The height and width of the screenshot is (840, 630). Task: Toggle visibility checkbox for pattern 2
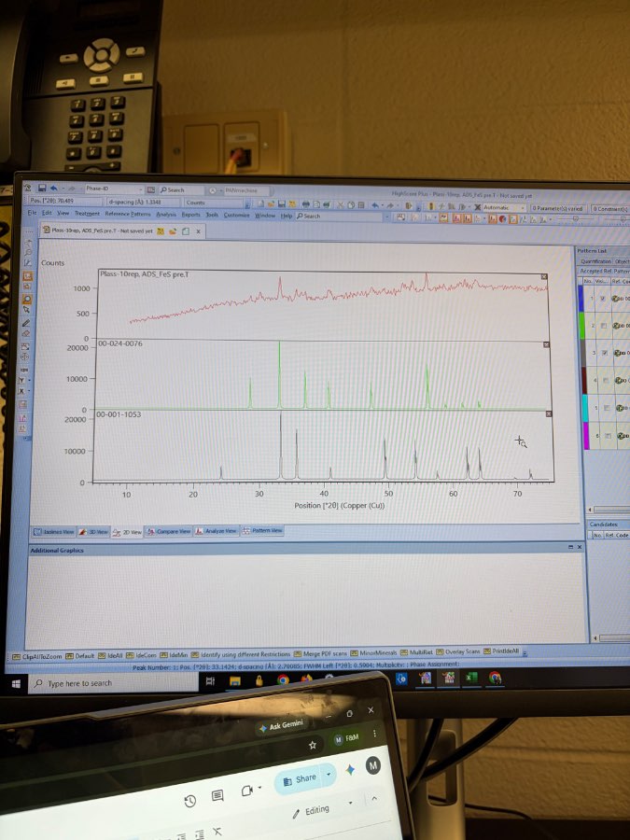click(604, 326)
